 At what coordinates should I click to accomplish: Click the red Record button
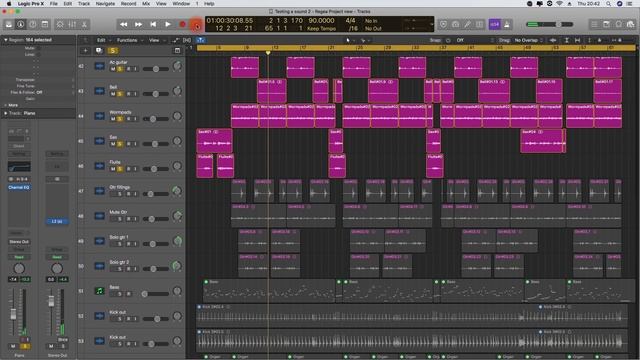click(x=182, y=24)
